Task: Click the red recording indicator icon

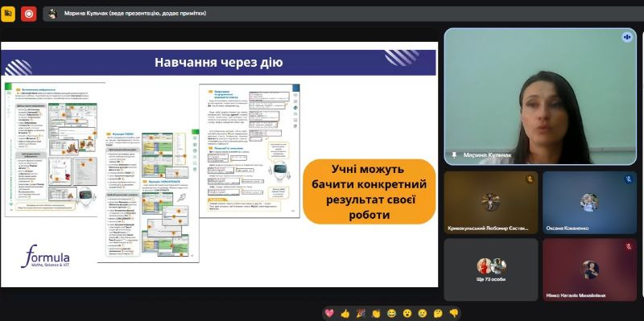Action: tap(29, 14)
